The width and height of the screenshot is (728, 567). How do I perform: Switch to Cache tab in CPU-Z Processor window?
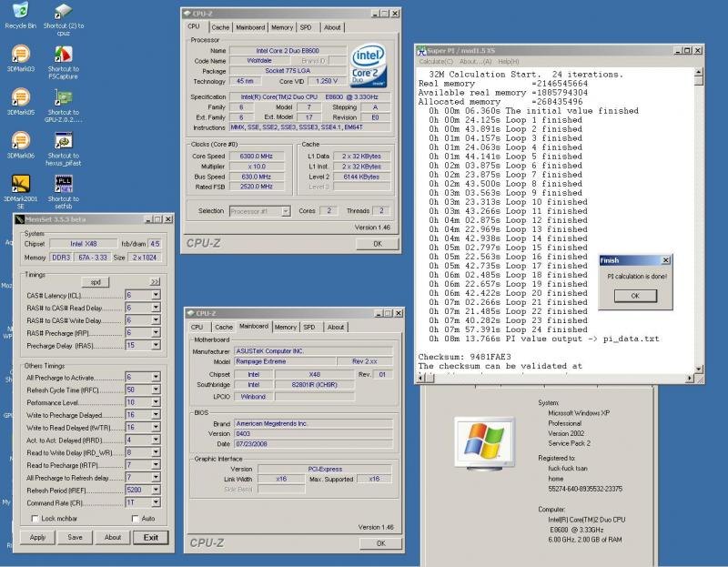(x=220, y=27)
